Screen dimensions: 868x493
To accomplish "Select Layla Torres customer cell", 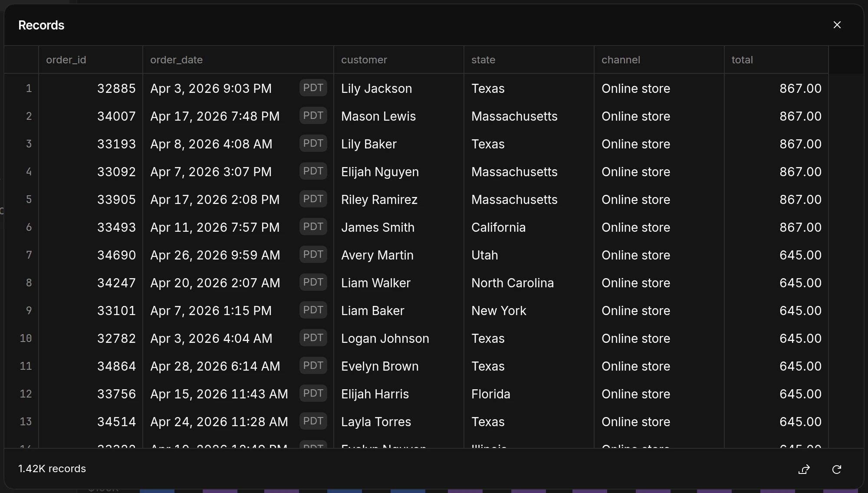I will [399, 421].
